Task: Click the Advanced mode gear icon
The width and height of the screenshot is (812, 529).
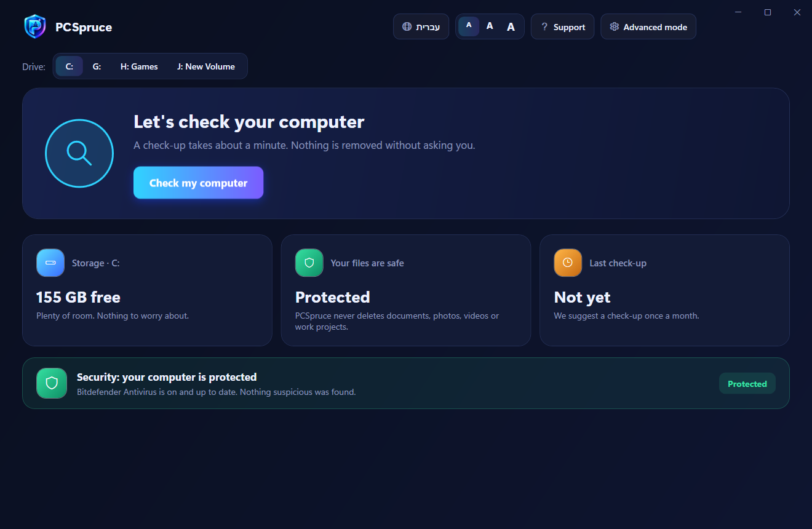Action: [614, 26]
